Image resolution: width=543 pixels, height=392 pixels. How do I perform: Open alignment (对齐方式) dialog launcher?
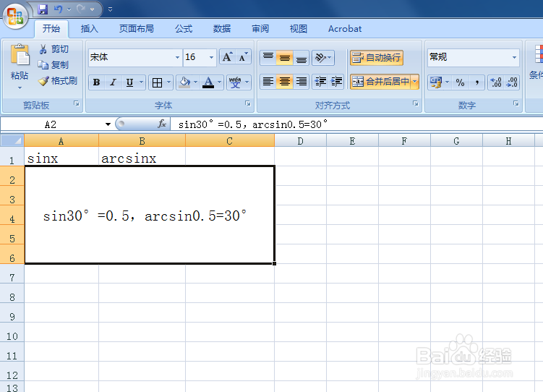415,103
